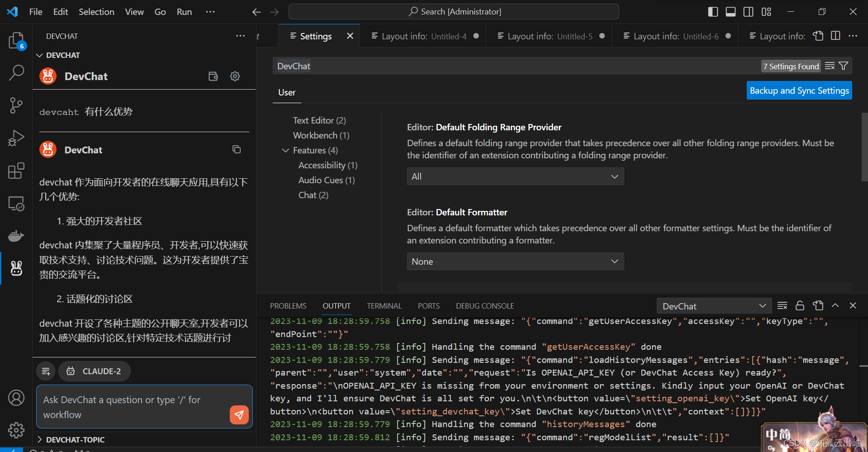The height and width of the screenshot is (452, 868).
Task: Select the DevChat rabbit activity bar icon
Action: pos(16,268)
